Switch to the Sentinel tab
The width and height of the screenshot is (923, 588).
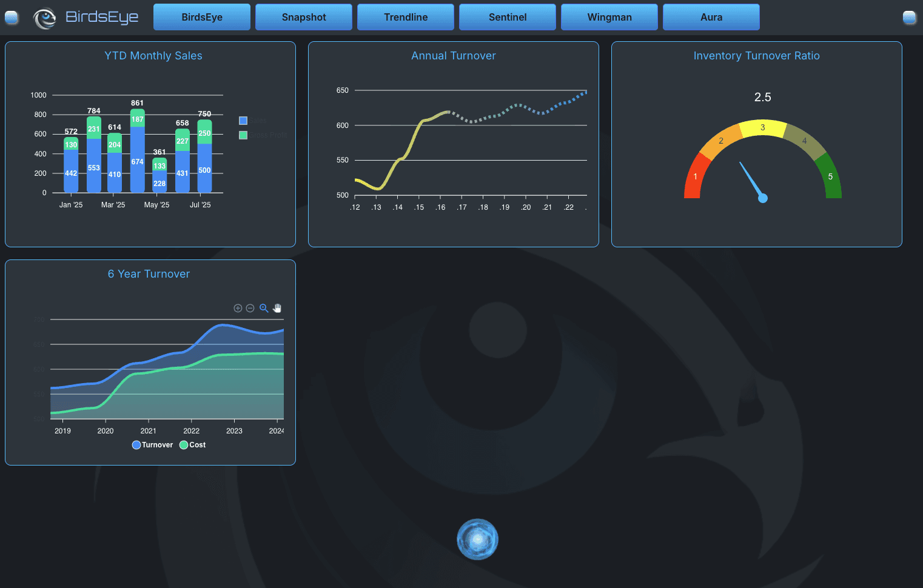pyautogui.click(x=508, y=17)
